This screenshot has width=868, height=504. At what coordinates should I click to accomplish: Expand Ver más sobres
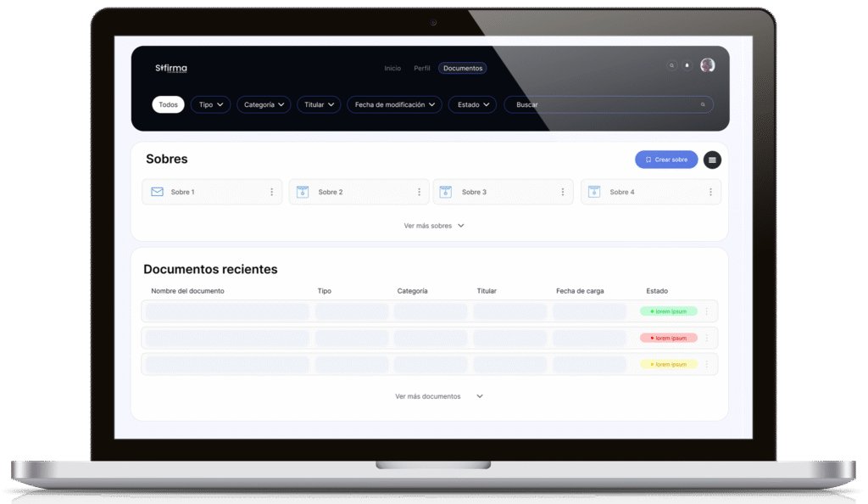click(434, 226)
